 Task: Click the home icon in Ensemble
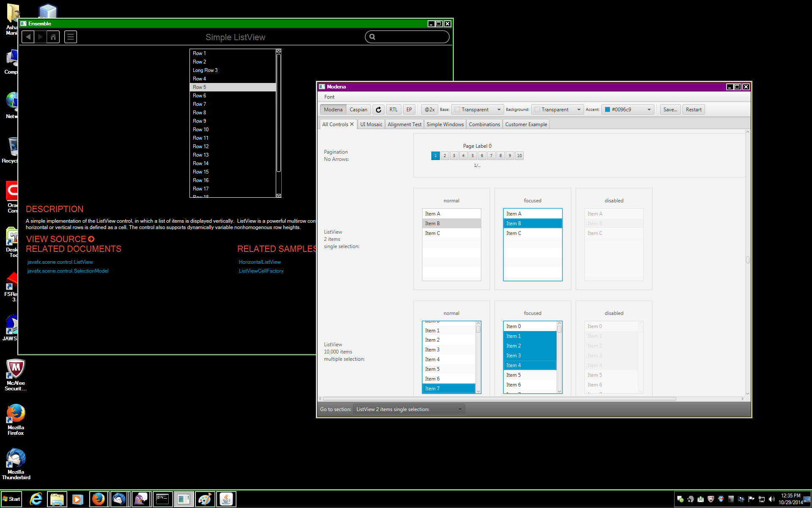(53, 37)
